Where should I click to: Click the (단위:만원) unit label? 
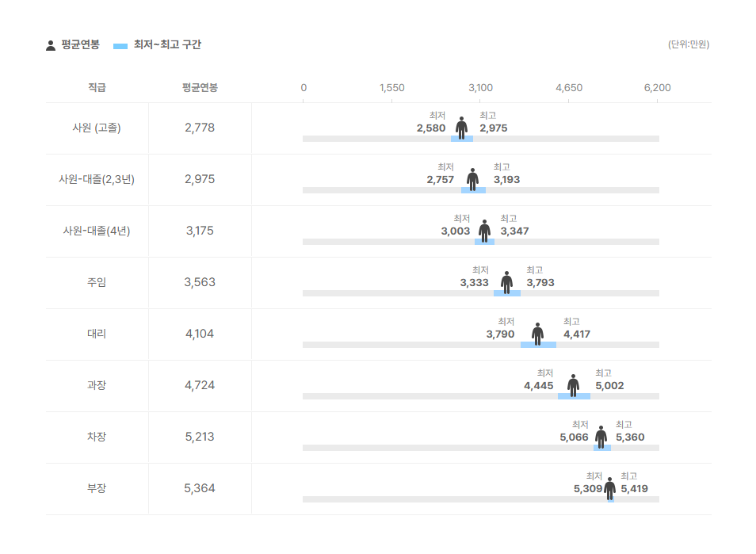click(x=689, y=44)
